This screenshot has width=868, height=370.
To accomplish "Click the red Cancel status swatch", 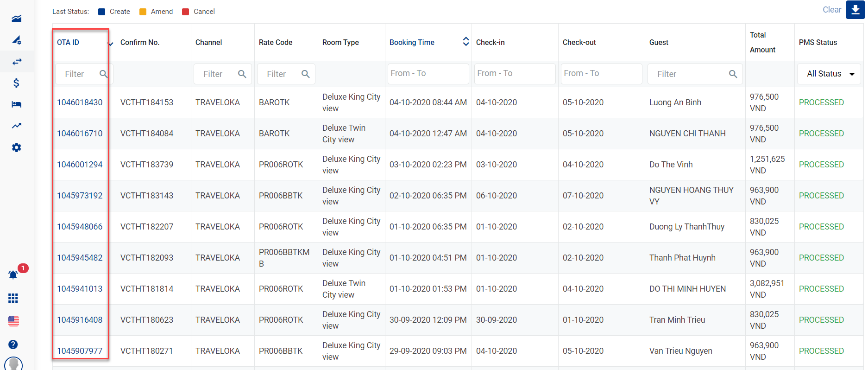I will coord(186,12).
